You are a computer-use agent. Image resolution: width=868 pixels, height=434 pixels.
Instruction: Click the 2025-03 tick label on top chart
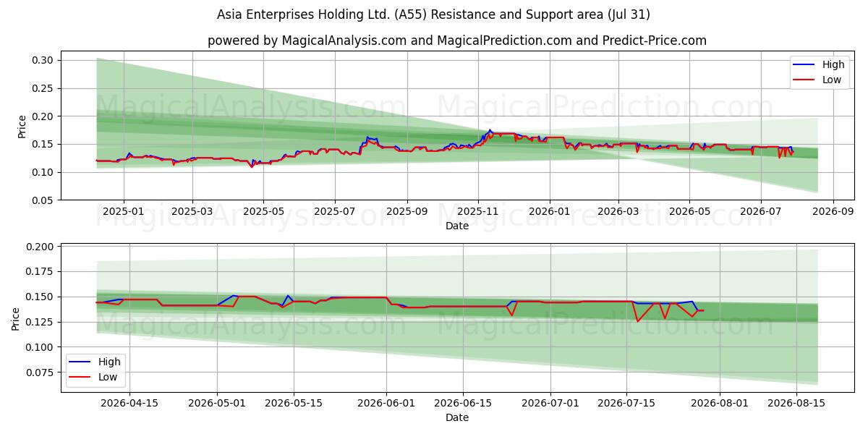coord(192,212)
